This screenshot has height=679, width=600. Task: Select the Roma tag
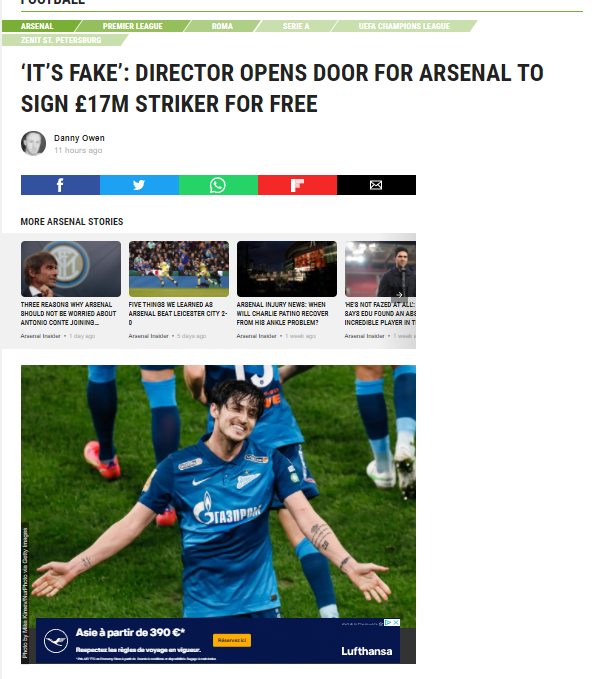[x=222, y=26]
